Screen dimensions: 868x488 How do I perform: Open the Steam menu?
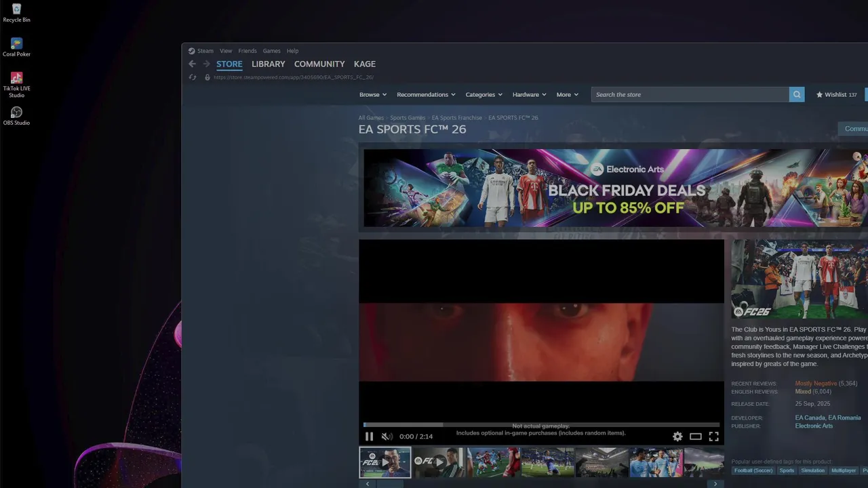[x=205, y=51]
